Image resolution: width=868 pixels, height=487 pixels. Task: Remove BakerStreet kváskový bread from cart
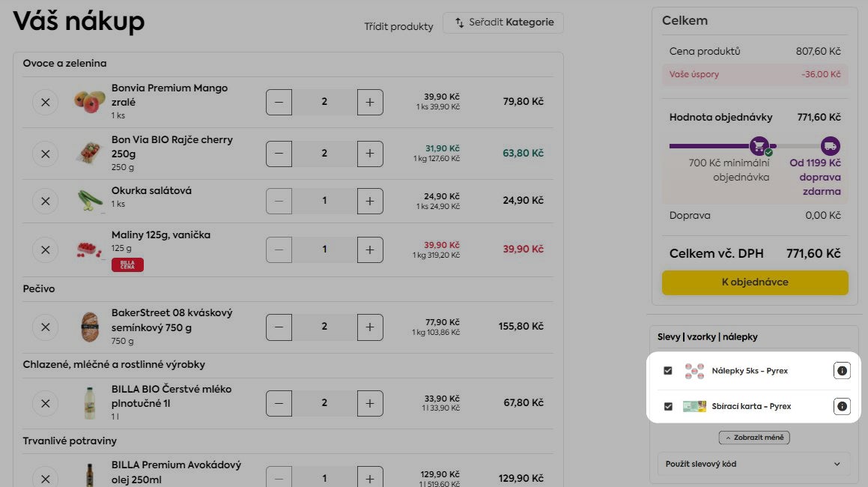coord(45,327)
